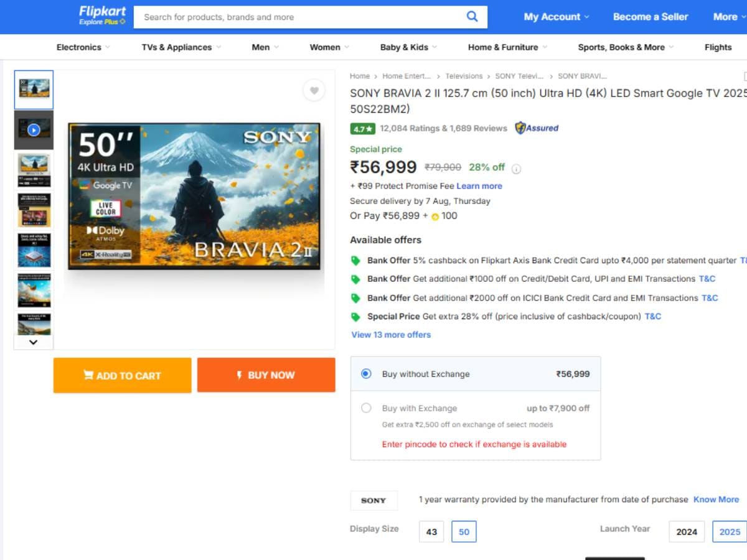Image resolution: width=747 pixels, height=560 pixels.
Task: Open the Flights menu item
Action: (718, 47)
